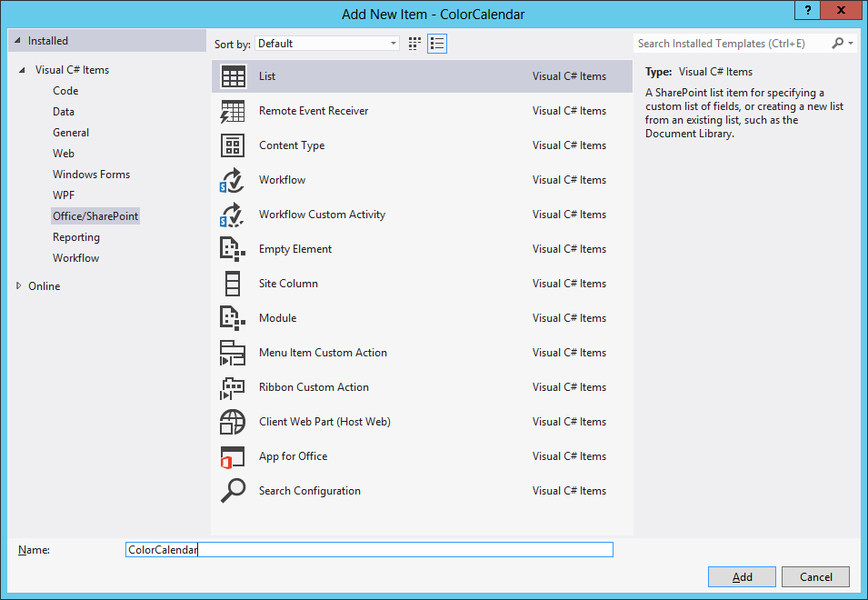Screen dimensions: 868x600
Task: Click the "Workflow Custom Activity" label
Action: tap(322, 215)
